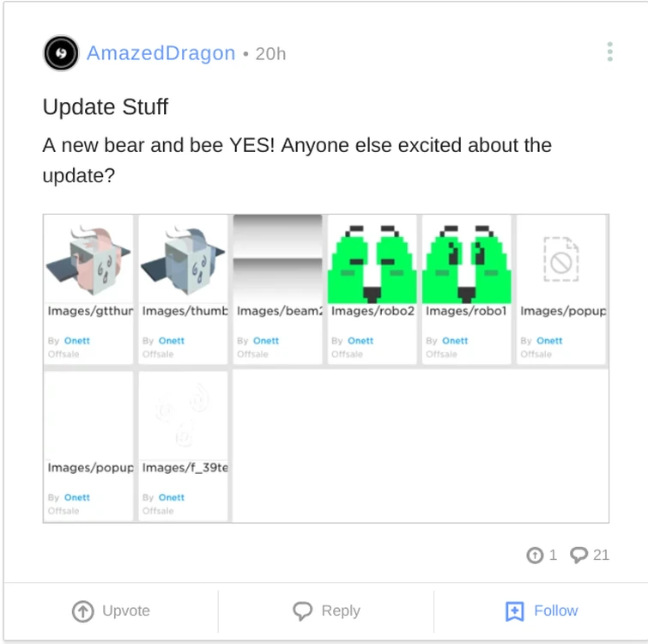This screenshot has height=644, width=648.
Task: Click the upvote count icon showing 1
Action: pyautogui.click(x=535, y=555)
